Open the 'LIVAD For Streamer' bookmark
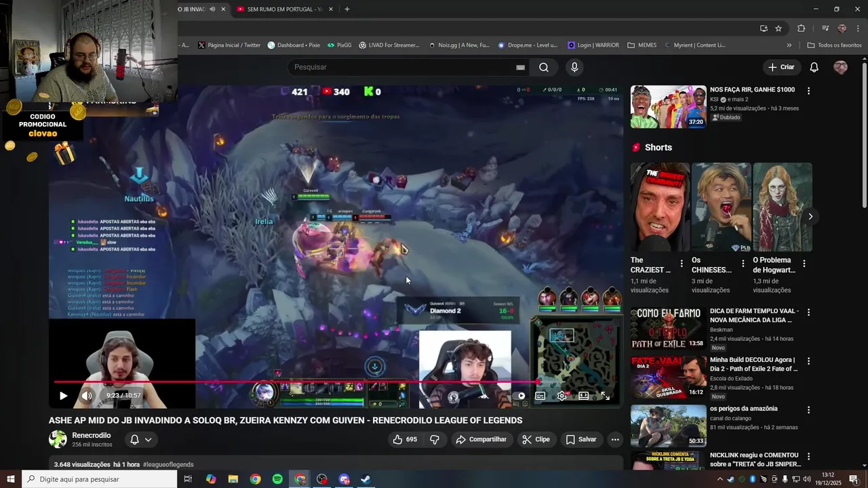 [x=389, y=45]
